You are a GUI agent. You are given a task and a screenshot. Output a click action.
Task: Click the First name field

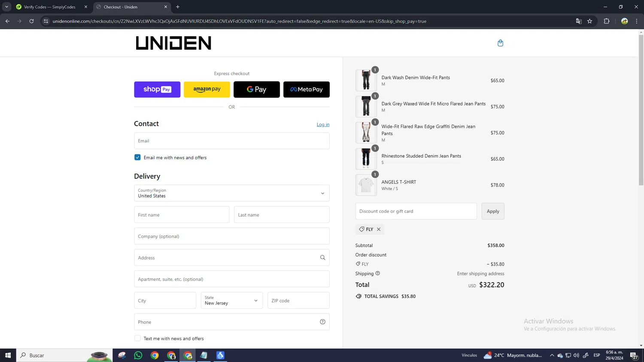[182, 215]
